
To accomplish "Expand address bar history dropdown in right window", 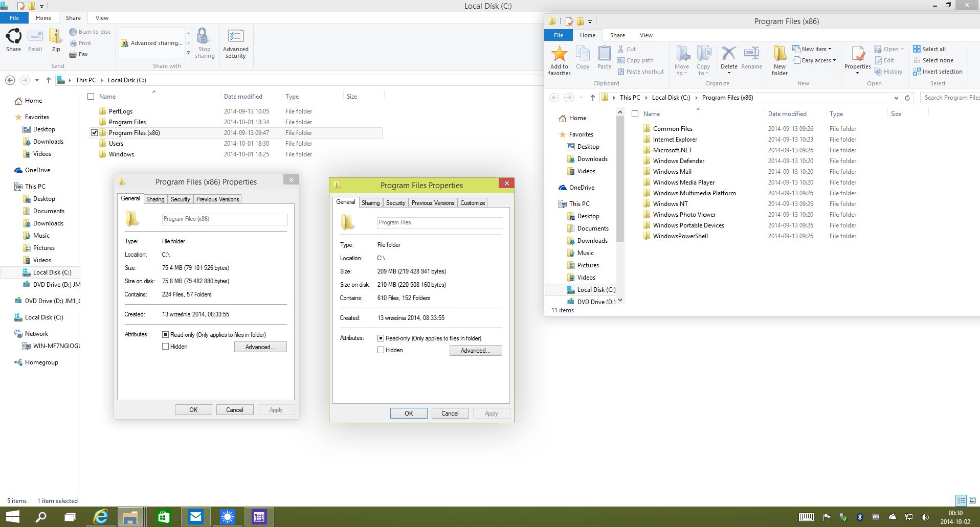I will (x=896, y=98).
